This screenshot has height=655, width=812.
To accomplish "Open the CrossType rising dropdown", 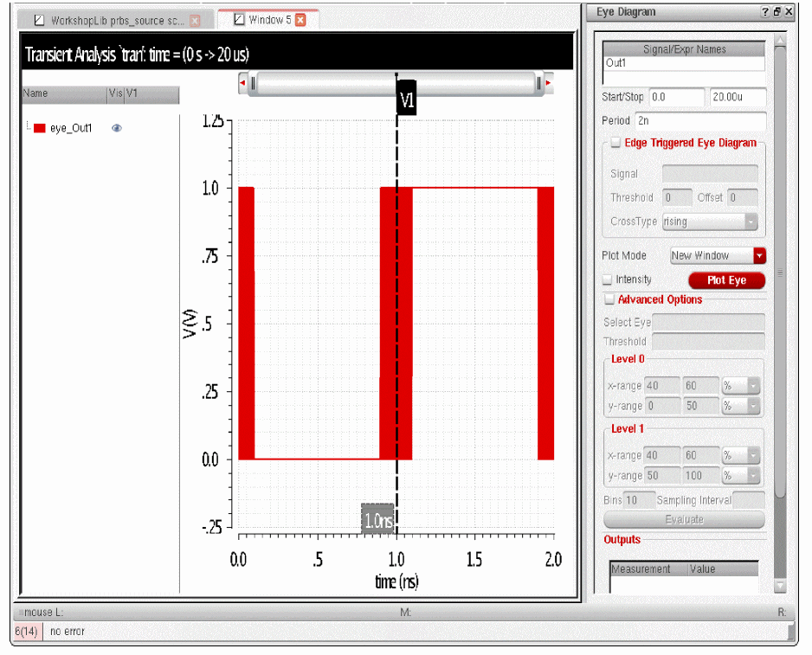I will (x=751, y=222).
